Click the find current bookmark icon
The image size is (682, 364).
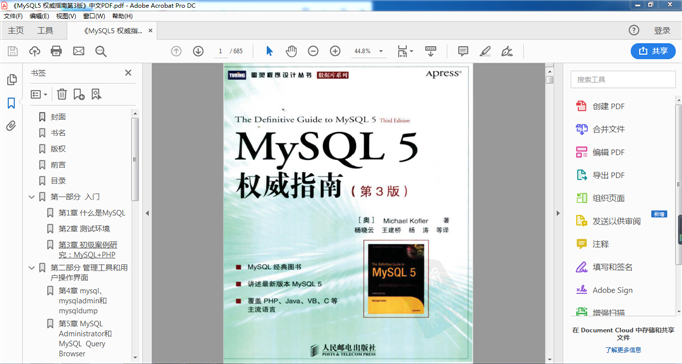[x=96, y=94]
